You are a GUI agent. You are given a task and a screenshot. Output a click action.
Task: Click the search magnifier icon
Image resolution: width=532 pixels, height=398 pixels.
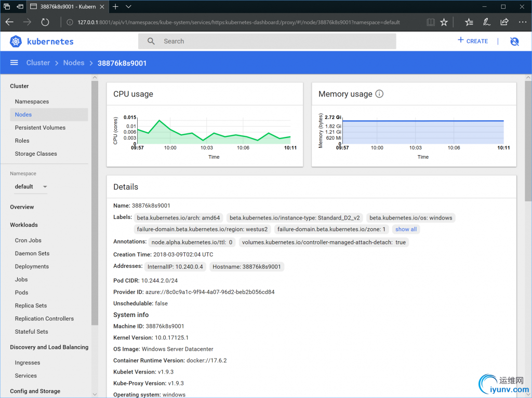[x=151, y=42]
